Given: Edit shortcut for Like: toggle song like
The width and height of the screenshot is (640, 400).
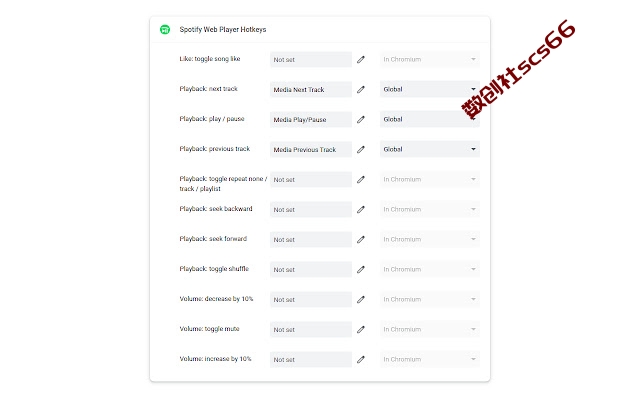Looking at the screenshot, I should tap(361, 60).
